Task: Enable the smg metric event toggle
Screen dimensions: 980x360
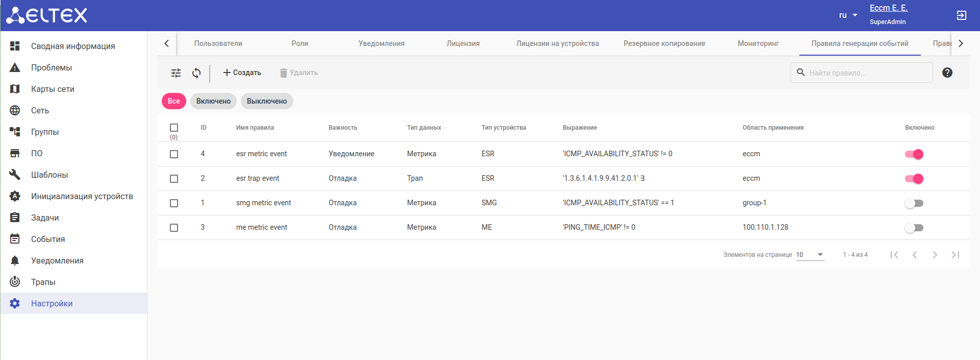Action: pyautogui.click(x=914, y=203)
